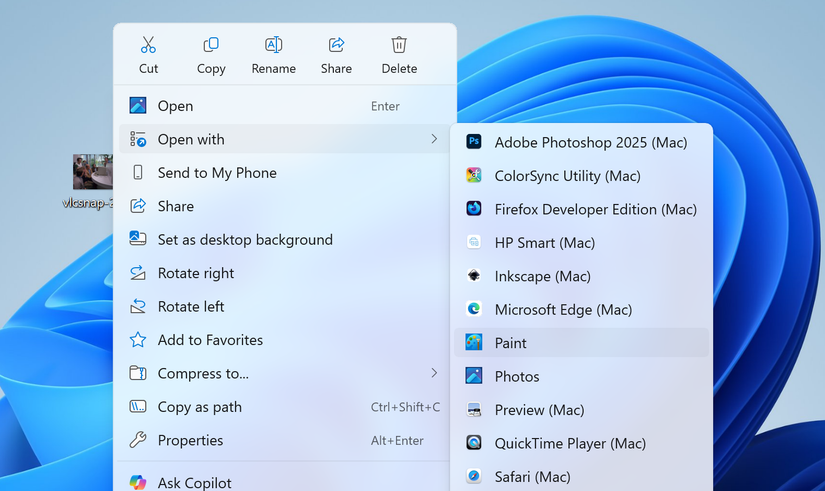Click Ask Copilot entry
The height and width of the screenshot is (491, 825).
click(x=194, y=482)
